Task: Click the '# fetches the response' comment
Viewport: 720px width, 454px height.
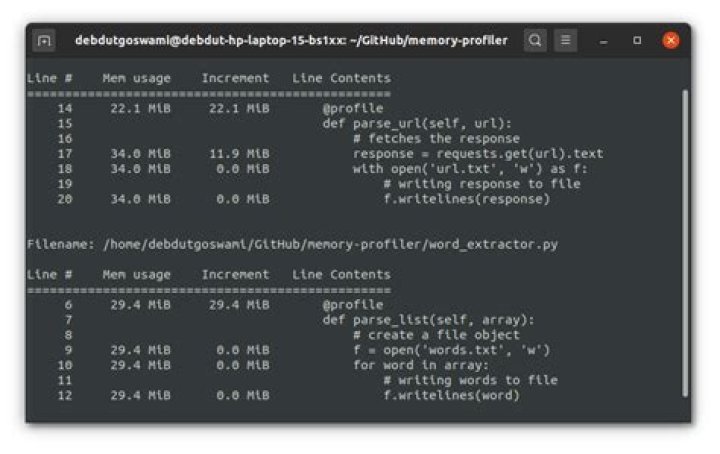Action: click(436, 138)
